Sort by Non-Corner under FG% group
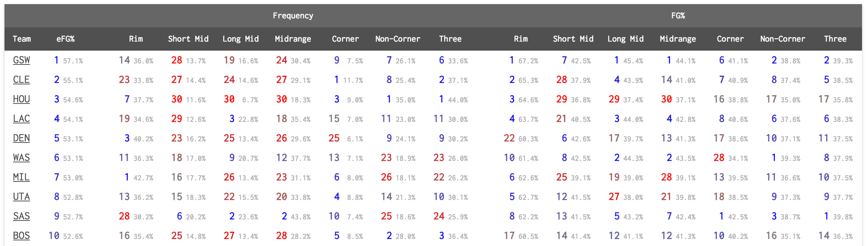This screenshot has height=246, width=868. pos(783,39)
